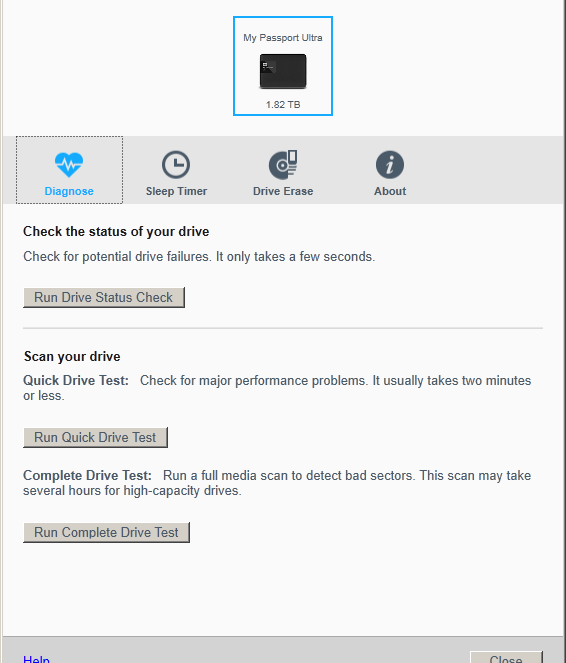
Task: Switch to the Diagnose tab label
Action: coord(69,191)
